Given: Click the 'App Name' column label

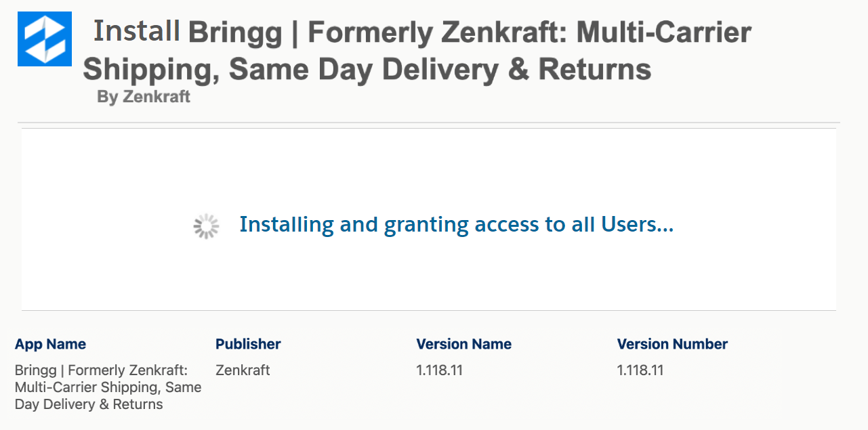Looking at the screenshot, I should pyautogui.click(x=50, y=344).
